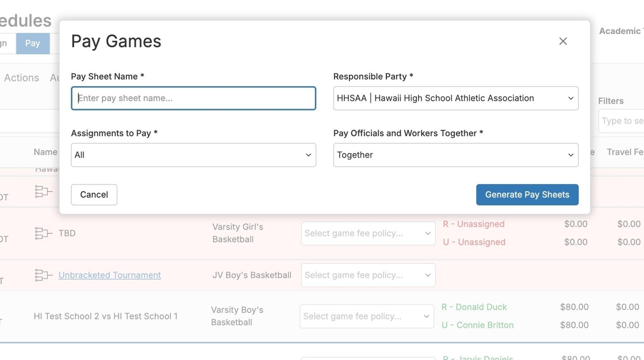
Task: Click the Cancel button
Action: pyautogui.click(x=94, y=195)
